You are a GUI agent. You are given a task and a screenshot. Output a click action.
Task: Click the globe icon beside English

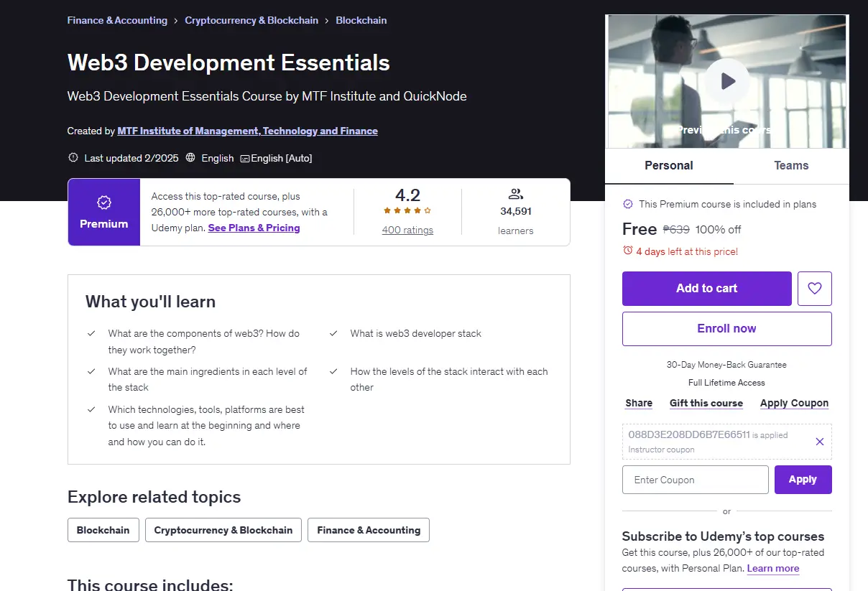(x=190, y=157)
